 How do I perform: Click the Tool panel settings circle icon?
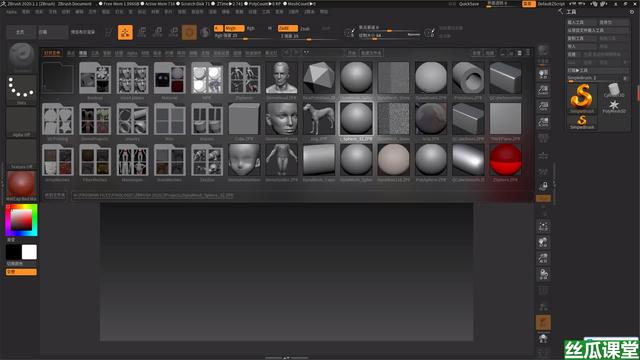tap(632, 12)
